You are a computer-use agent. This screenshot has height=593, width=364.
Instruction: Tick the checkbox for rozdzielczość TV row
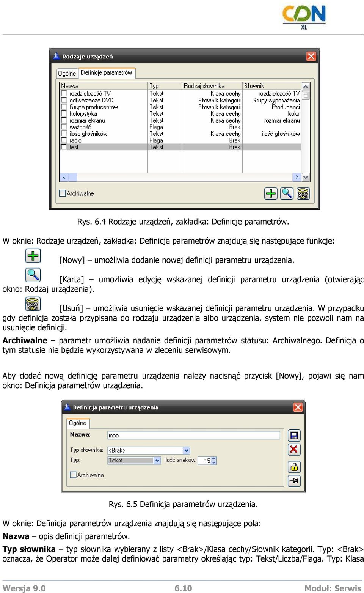tap(64, 93)
